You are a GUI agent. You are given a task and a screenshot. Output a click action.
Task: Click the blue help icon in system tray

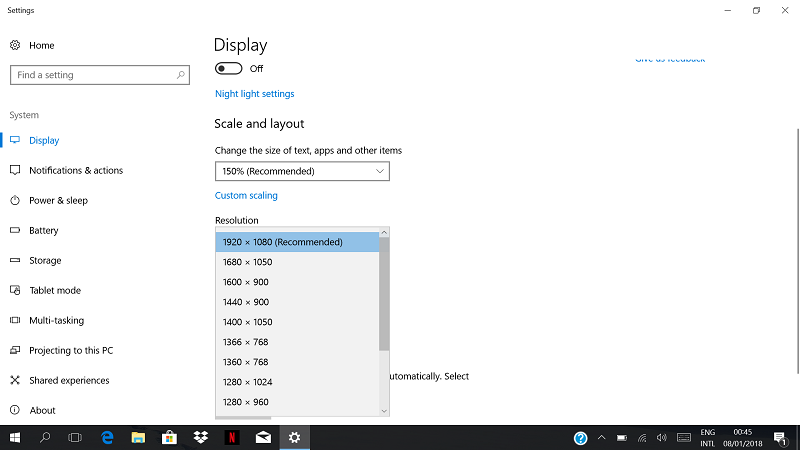click(x=581, y=438)
